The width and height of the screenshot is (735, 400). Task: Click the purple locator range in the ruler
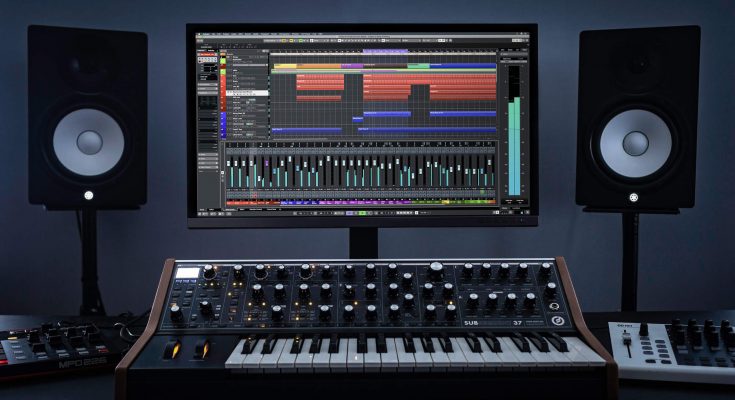(385, 51)
